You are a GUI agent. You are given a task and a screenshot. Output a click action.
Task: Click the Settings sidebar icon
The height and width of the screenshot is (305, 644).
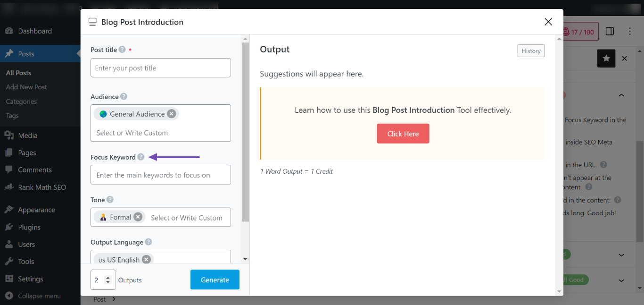point(9,279)
